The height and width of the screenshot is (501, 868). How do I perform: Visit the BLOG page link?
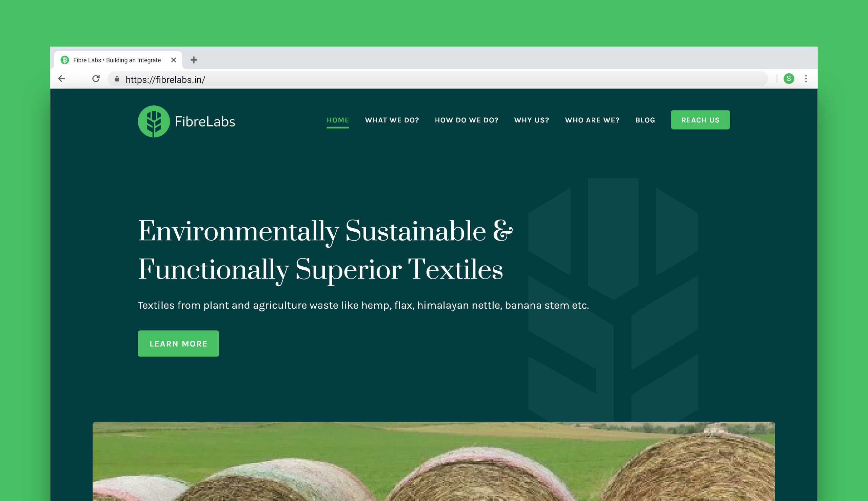[x=645, y=120]
